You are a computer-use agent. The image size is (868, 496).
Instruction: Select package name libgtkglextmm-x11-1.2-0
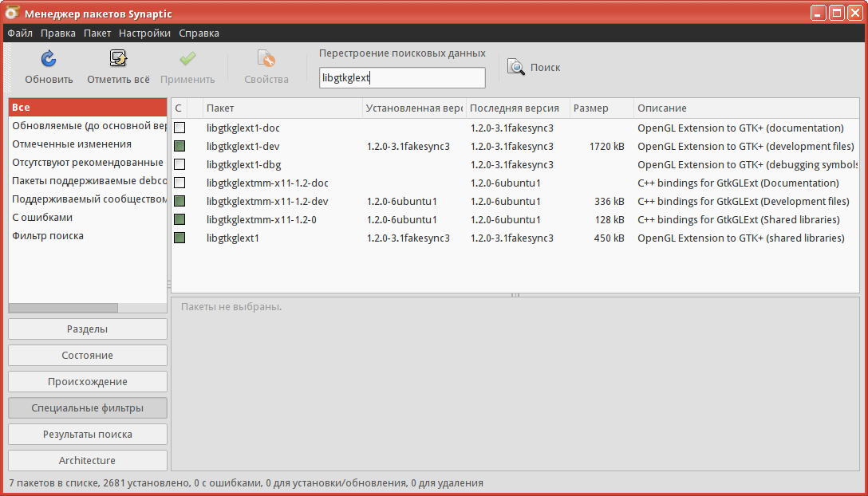coord(262,220)
